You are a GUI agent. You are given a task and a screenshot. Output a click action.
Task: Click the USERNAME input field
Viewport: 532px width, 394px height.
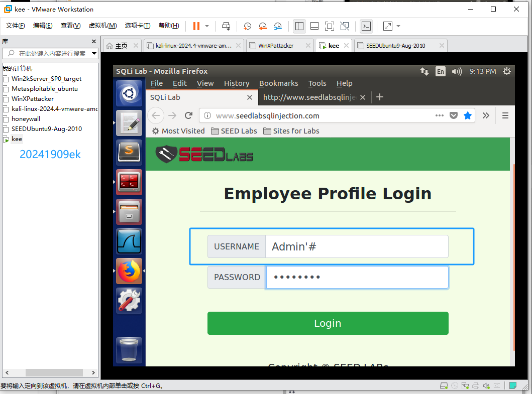(357, 246)
